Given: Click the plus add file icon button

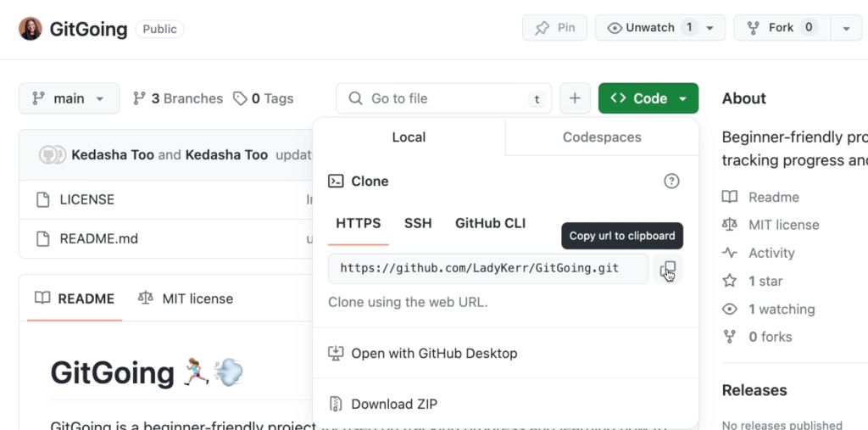Looking at the screenshot, I should tap(575, 98).
